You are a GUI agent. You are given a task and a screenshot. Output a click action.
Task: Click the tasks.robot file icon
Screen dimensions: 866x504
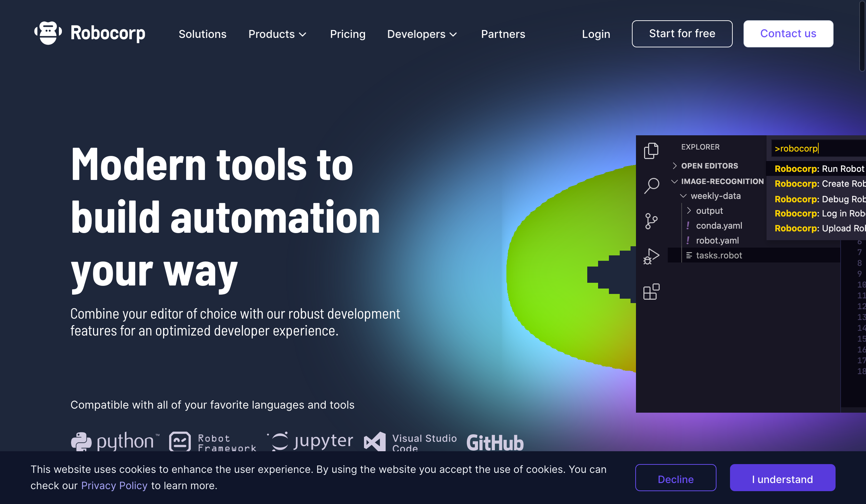point(689,255)
